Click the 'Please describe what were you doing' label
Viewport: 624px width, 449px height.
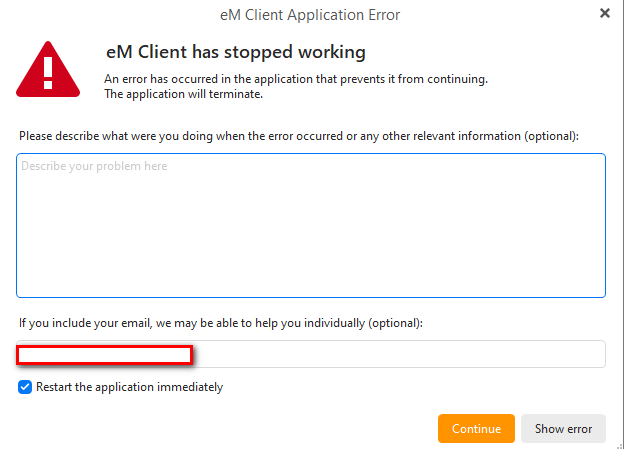tap(299, 136)
